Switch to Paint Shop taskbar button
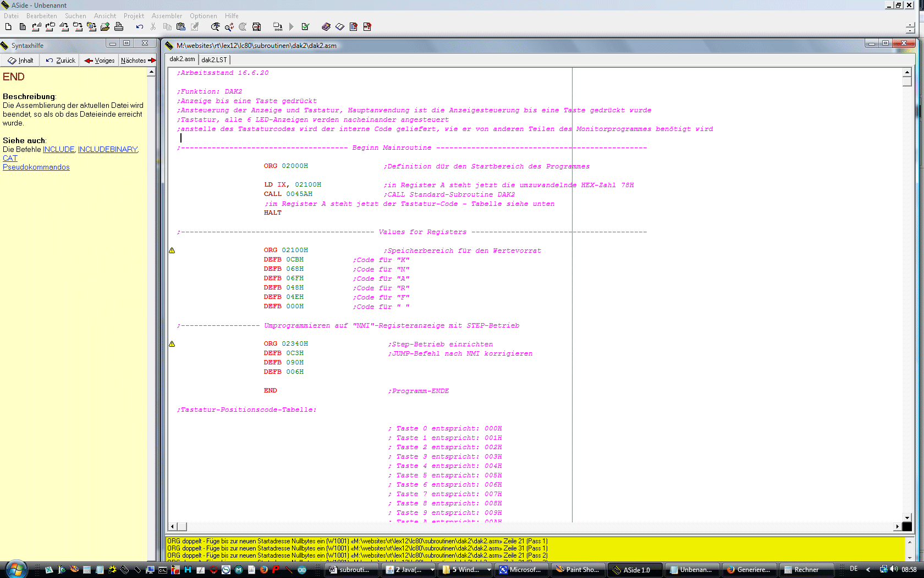Image resolution: width=924 pixels, height=578 pixels. [577, 570]
